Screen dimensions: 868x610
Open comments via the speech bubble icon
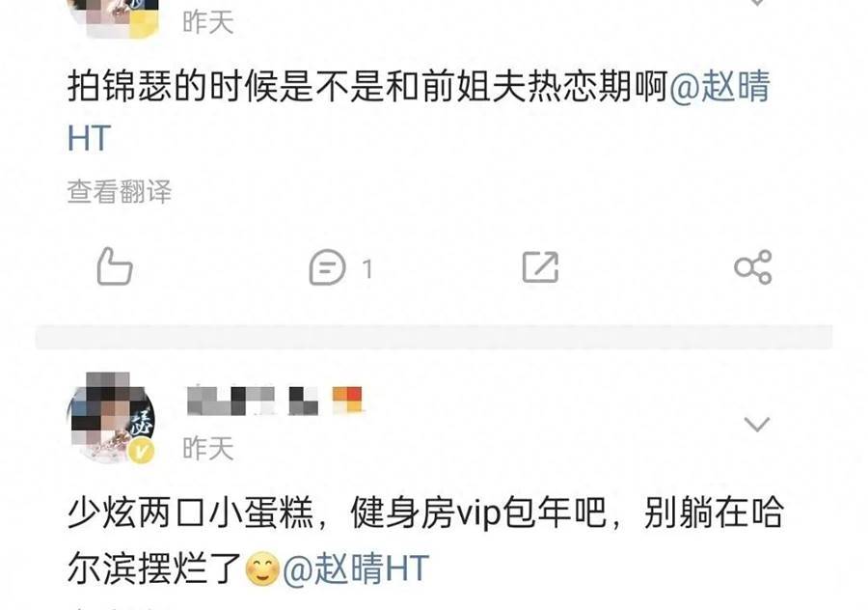tap(327, 267)
